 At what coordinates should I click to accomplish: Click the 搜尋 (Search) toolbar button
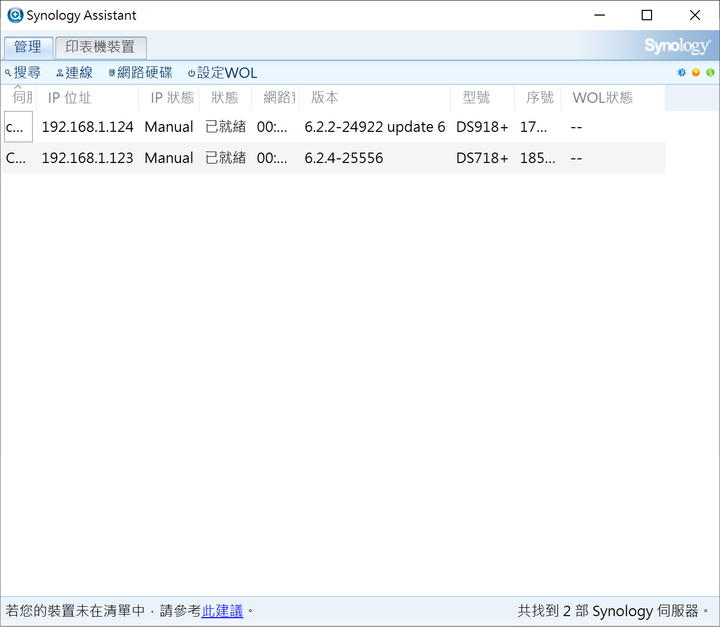click(22, 73)
